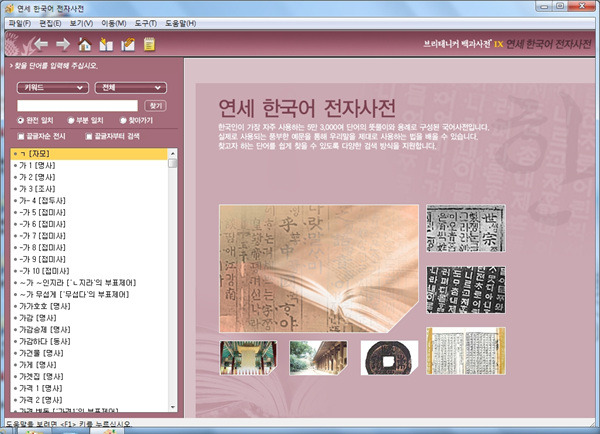Open the 도구(T) menu
This screenshot has height=434, width=600.
click(145, 23)
